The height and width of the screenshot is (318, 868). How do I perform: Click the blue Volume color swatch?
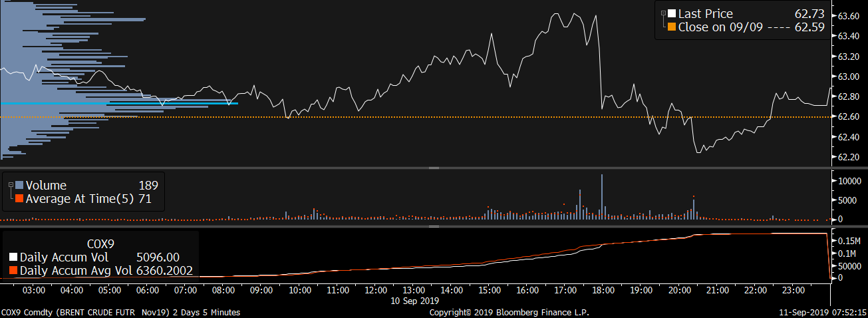tap(19, 186)
